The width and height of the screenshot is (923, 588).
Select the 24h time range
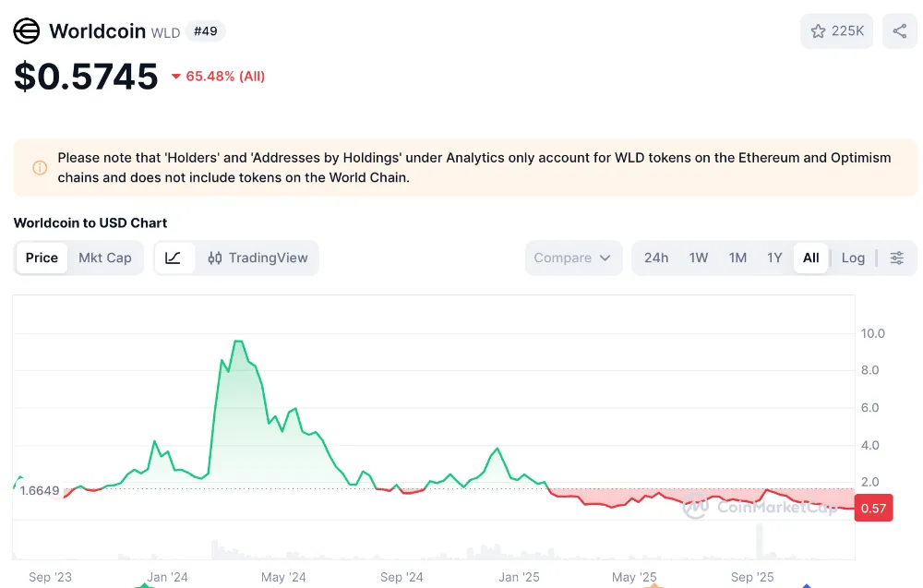656,258
